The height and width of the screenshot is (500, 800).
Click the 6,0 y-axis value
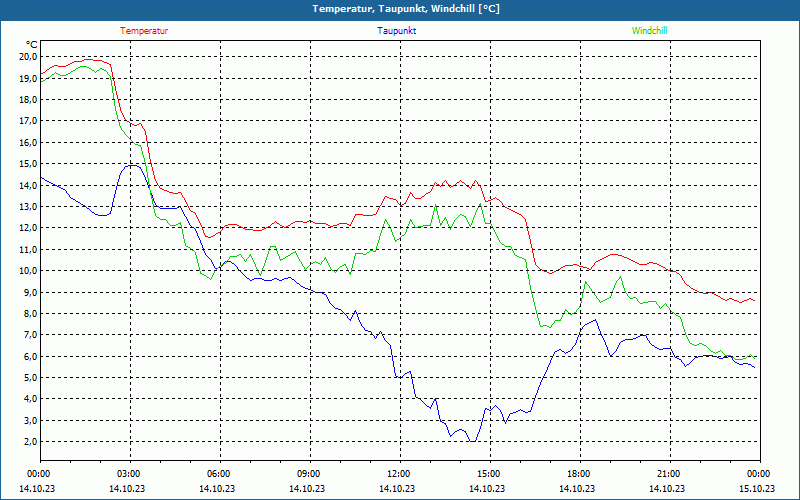(30, 356)
